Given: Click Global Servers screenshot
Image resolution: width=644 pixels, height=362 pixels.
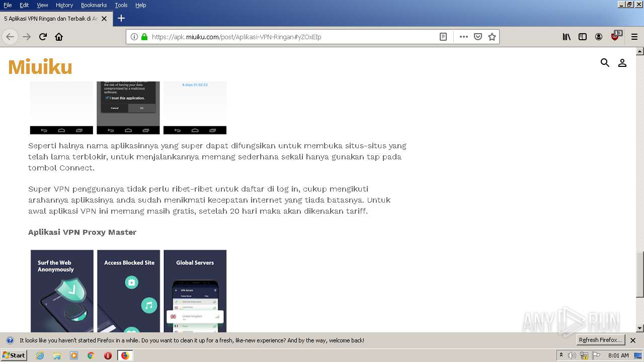Looking at the screenshot, I should [x=195, y=291].
